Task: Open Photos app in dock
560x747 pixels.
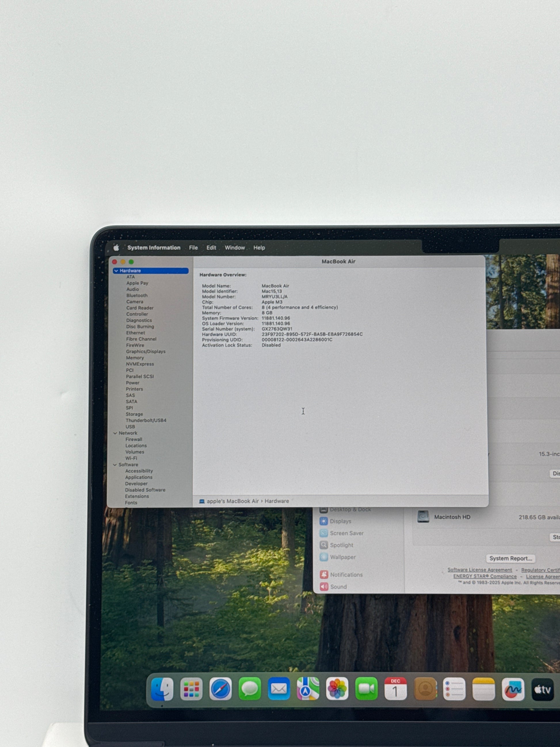Action: coord(337,689)
